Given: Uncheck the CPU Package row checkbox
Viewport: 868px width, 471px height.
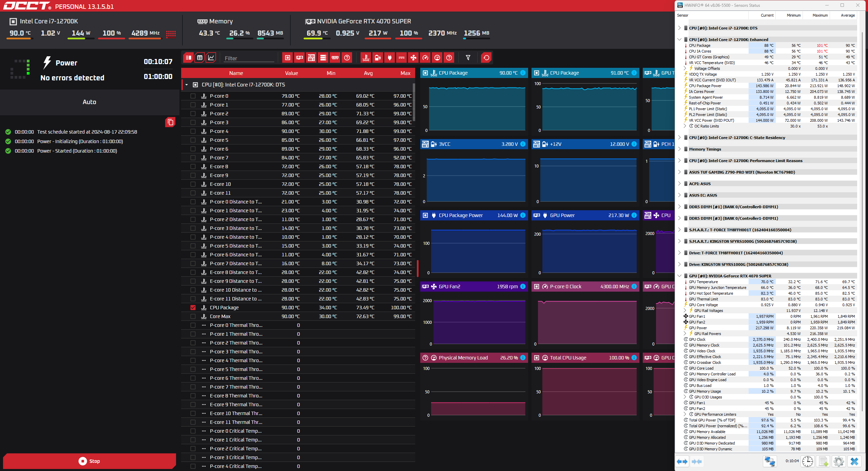Looking at the screenshot, I should click(x=193, y=308).
